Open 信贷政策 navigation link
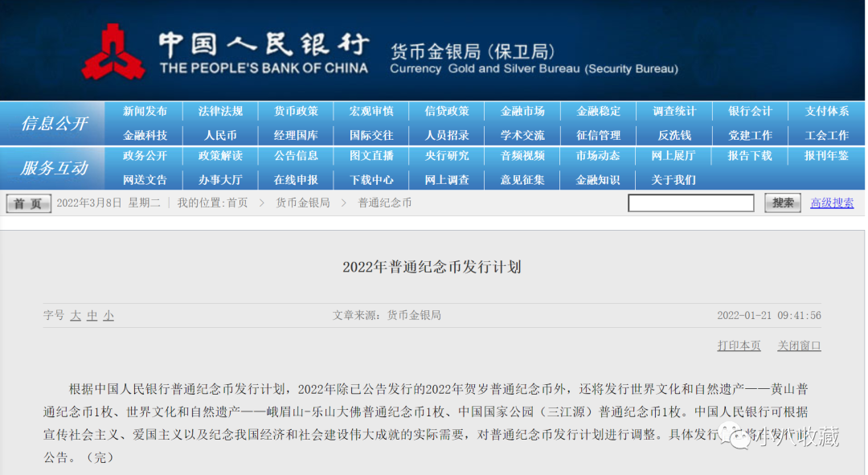The height and width of the screenshot is (475, 868). 447,111
